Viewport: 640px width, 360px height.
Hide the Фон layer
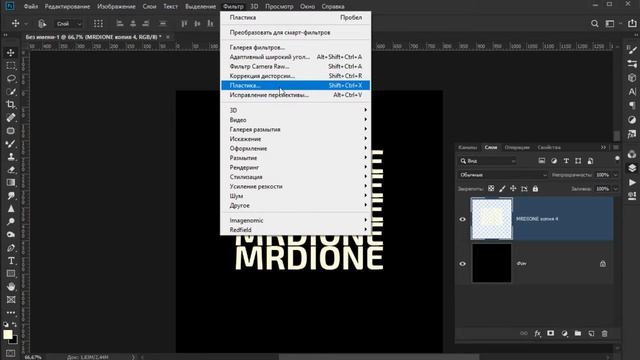pos(462,264)
